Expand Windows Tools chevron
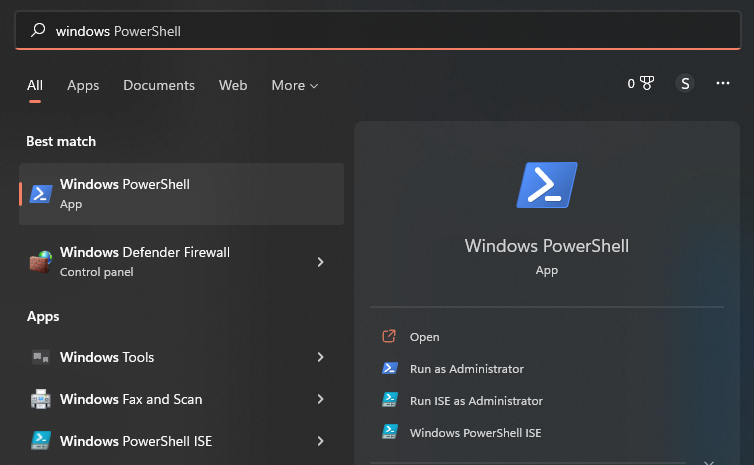Screen dimensions: 754x465 (320, 357)
